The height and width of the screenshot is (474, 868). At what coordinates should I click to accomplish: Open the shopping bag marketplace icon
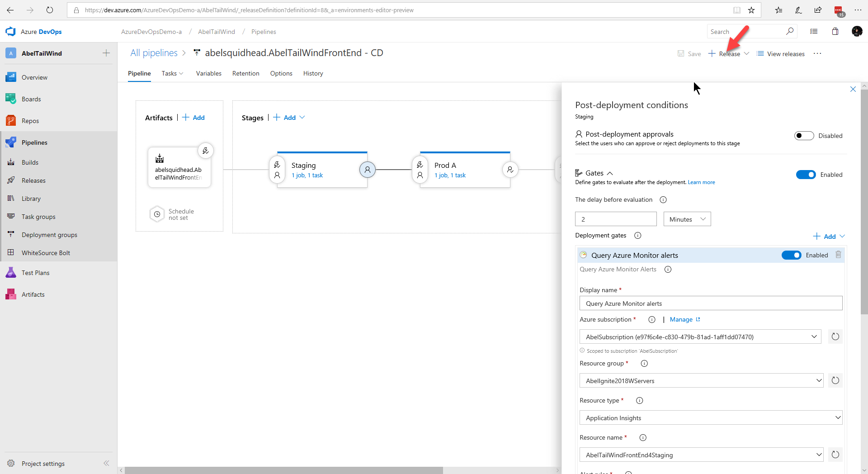coord(835,31)
